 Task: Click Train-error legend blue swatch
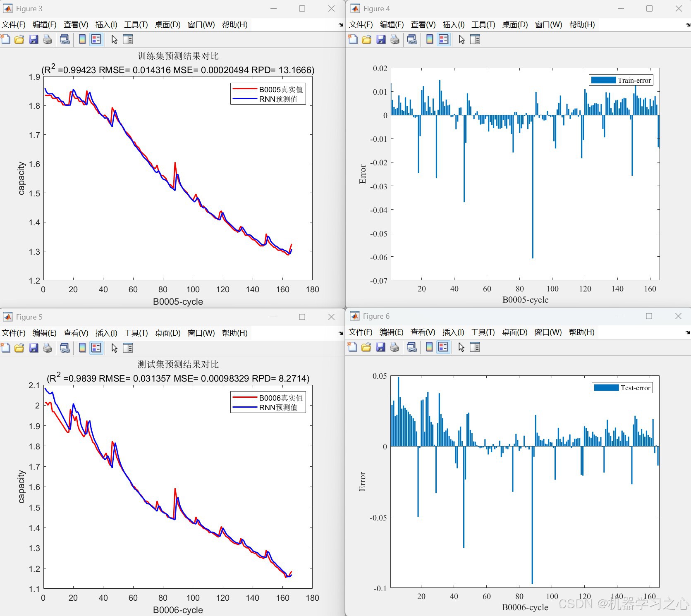[x=603, y=80]
